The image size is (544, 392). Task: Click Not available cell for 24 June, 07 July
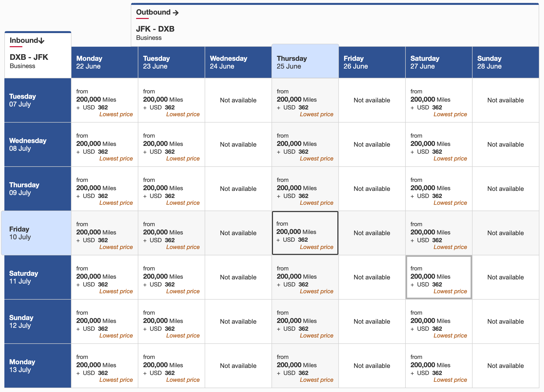click(x=238, y=100)
